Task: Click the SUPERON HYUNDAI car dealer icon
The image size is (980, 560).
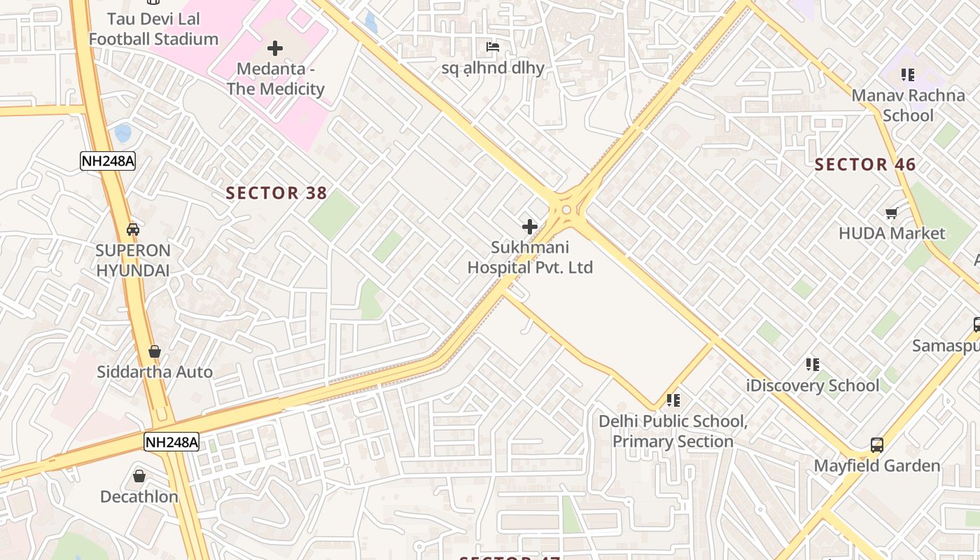Action: point(132,229)
